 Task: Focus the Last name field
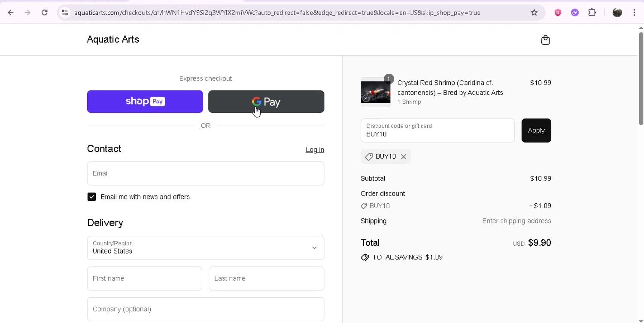266,278
